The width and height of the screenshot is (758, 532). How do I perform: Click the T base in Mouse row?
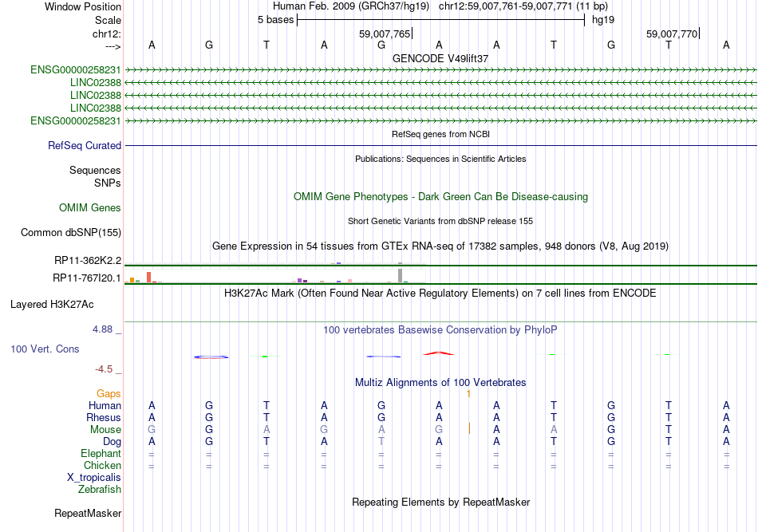[668, 430]
